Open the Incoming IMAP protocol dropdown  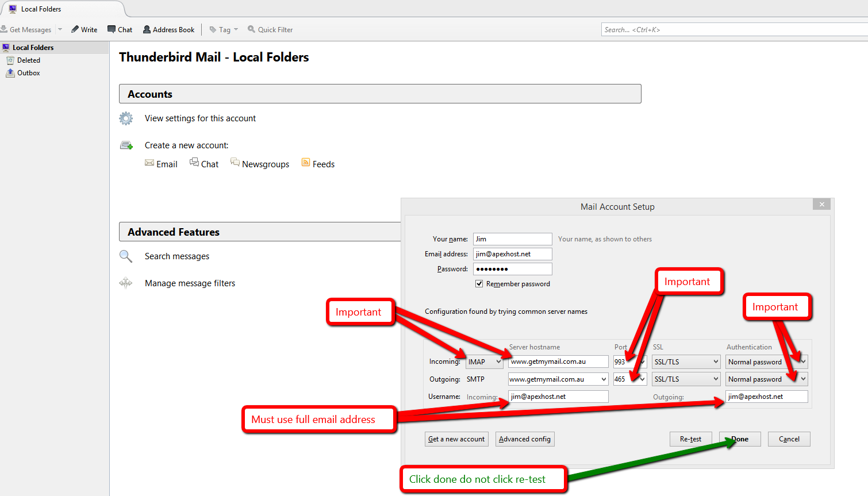(485, 362)
